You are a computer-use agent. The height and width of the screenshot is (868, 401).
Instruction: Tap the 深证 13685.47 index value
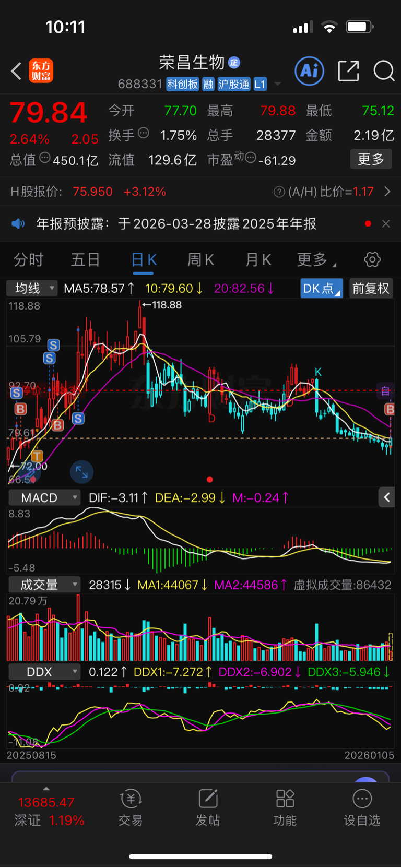46,803
